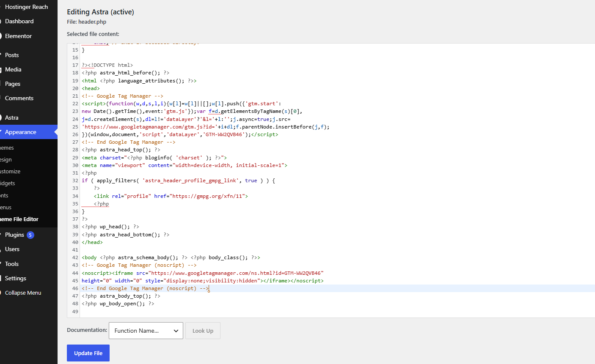Click the googletagmanager gtm.js URL line
Image resolution: width=595 pixels, height=364 pixels.
click(206, 127)
